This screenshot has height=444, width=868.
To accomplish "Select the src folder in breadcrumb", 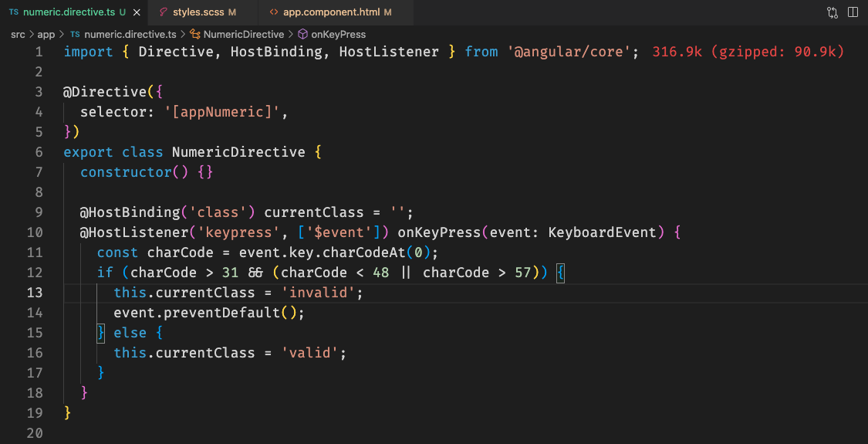I will click(18, 35).
